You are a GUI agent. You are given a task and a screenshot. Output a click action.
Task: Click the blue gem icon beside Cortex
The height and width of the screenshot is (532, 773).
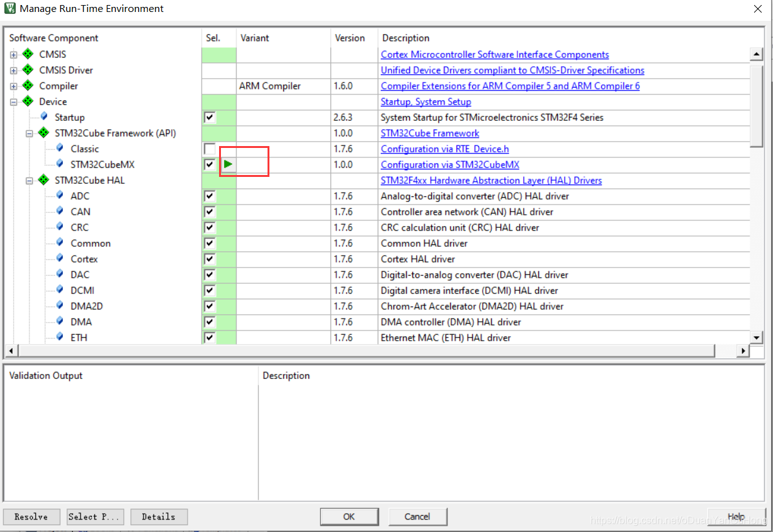pos(59,258)
